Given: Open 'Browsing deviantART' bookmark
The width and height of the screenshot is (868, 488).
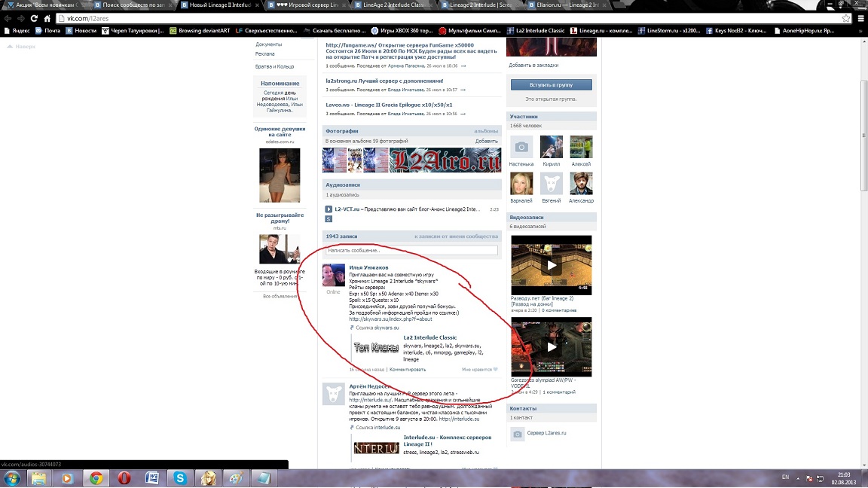Looking at the screenshot, I should (199, 30).
